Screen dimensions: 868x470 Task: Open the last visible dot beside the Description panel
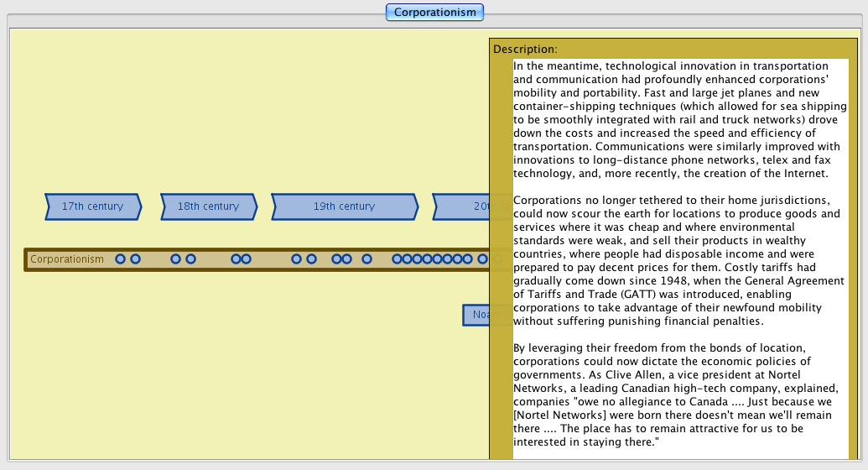coord(483,259)
